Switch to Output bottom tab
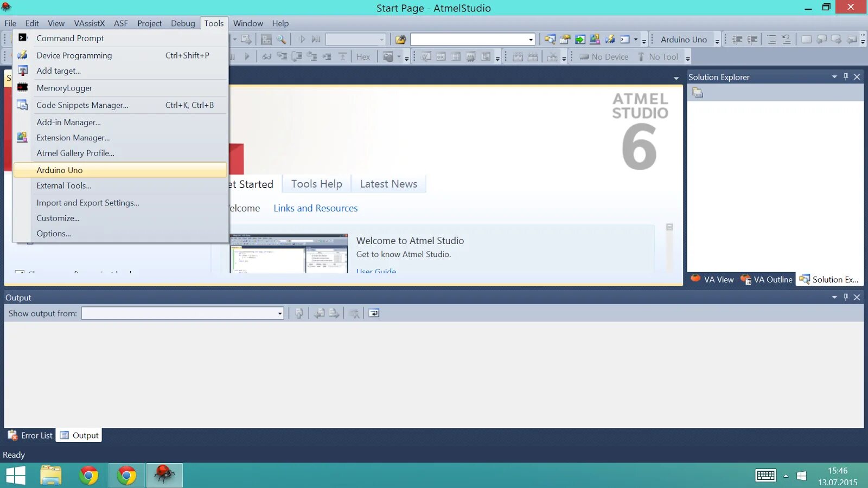 point(79,435)
